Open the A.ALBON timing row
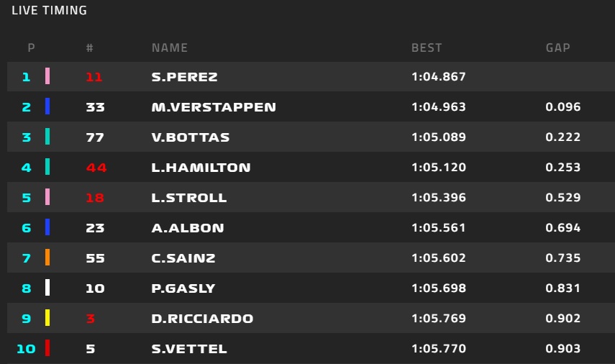The image size is (615, 364). point(311,227)
